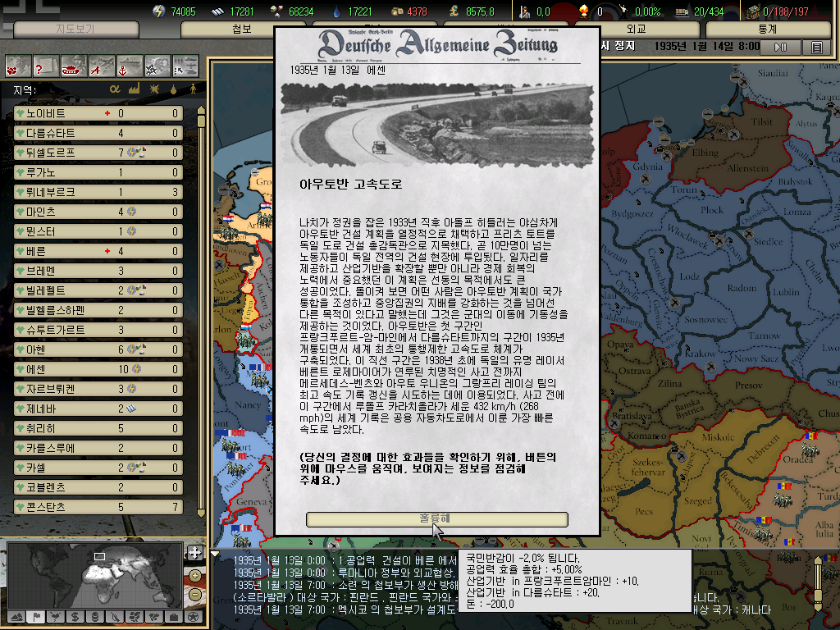Switch to victory points star map mode
Screen dimensions: 840x630
point(194,617)
